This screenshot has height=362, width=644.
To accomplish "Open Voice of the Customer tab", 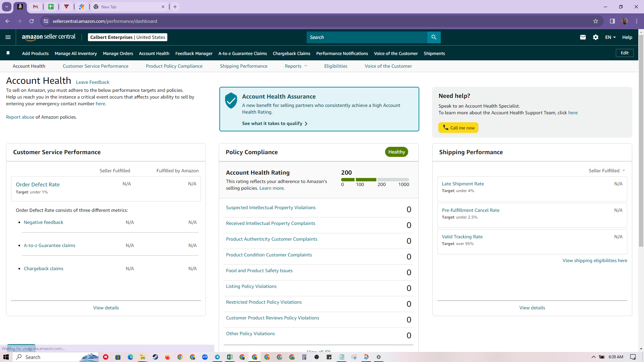I will pyautogui.click(x=388, y=66).
